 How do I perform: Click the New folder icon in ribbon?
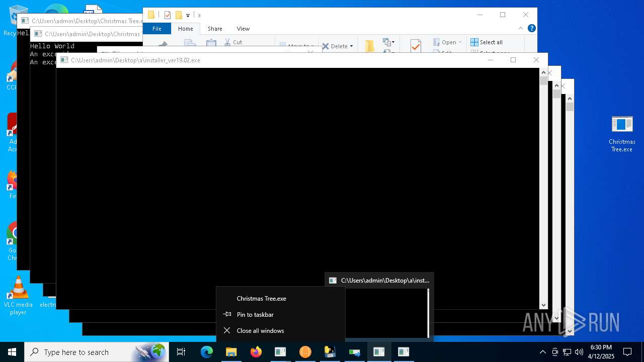pos(370,46)
